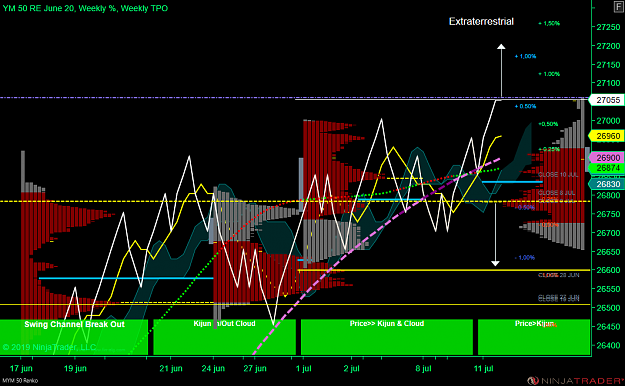Select the green 26874 price marker
The height and width of the screenshot is (386, 625).
606,168
